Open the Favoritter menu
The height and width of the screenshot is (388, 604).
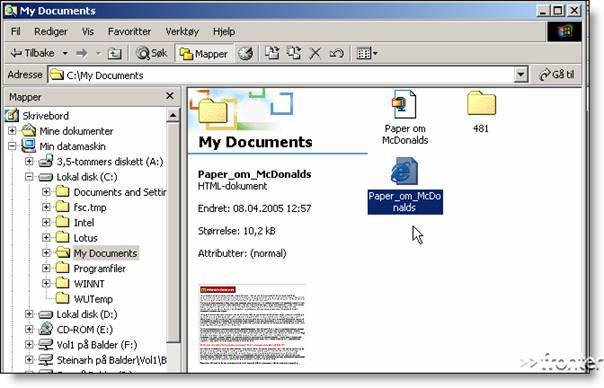click(129, 32)
